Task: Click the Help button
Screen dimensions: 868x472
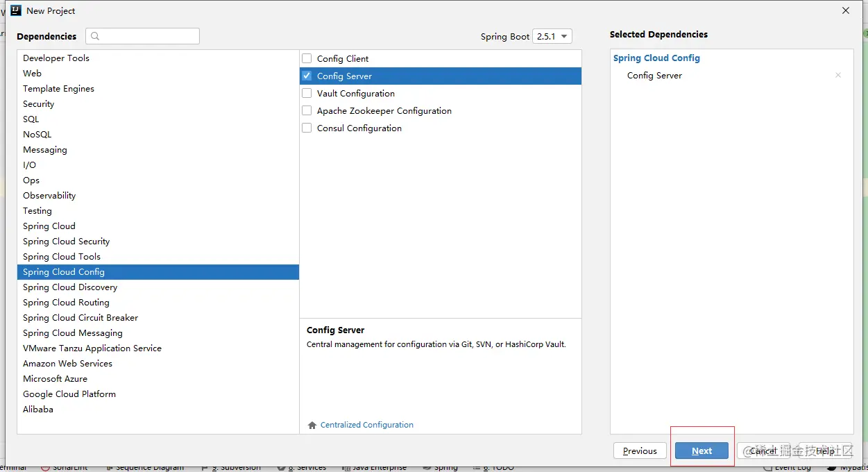Action: tap(825, 451)
